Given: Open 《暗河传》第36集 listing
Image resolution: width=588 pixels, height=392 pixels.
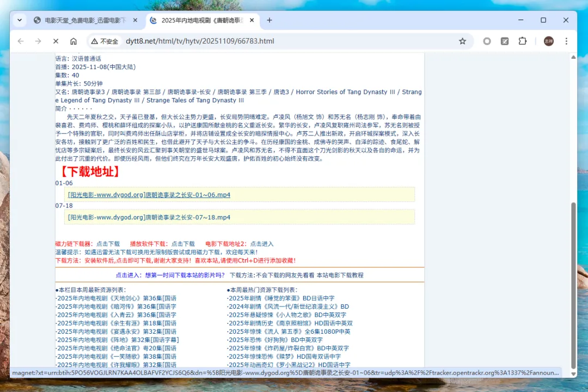Looking at the screenshot, I should [117, 307].
